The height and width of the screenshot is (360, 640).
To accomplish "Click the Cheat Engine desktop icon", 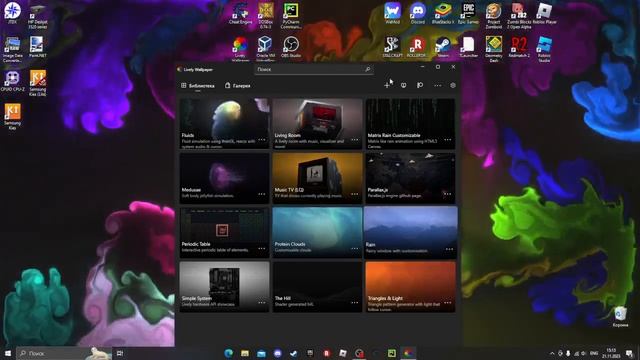I will coord(240,13).
